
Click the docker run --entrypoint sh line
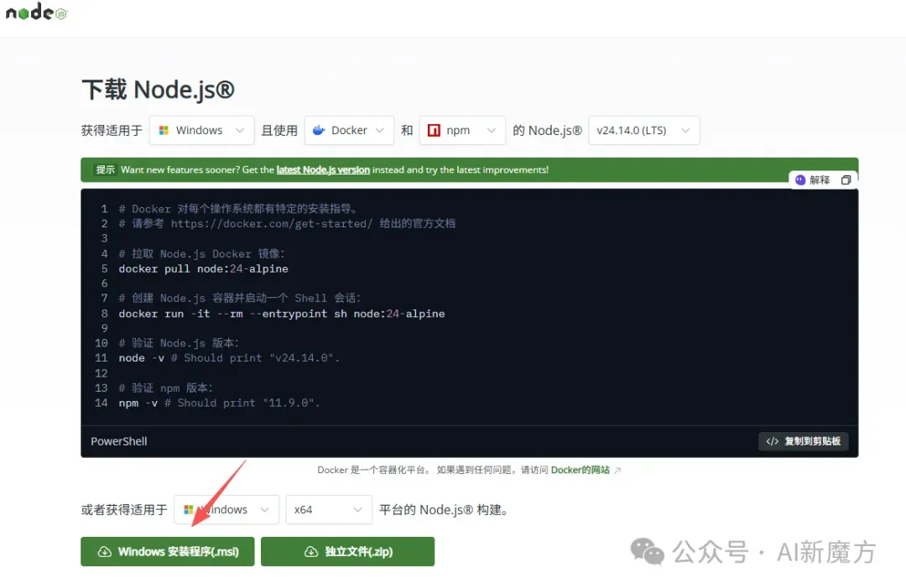[282, 314]
